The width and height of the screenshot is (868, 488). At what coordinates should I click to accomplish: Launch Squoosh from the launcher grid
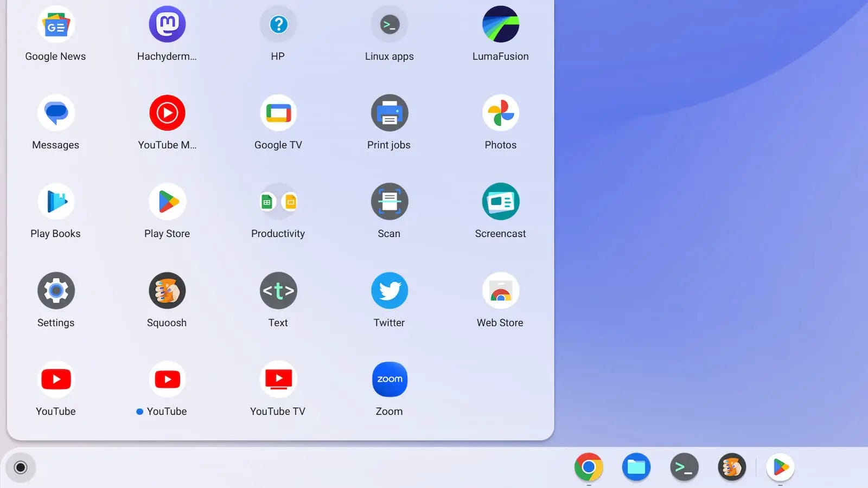(167, 291)
